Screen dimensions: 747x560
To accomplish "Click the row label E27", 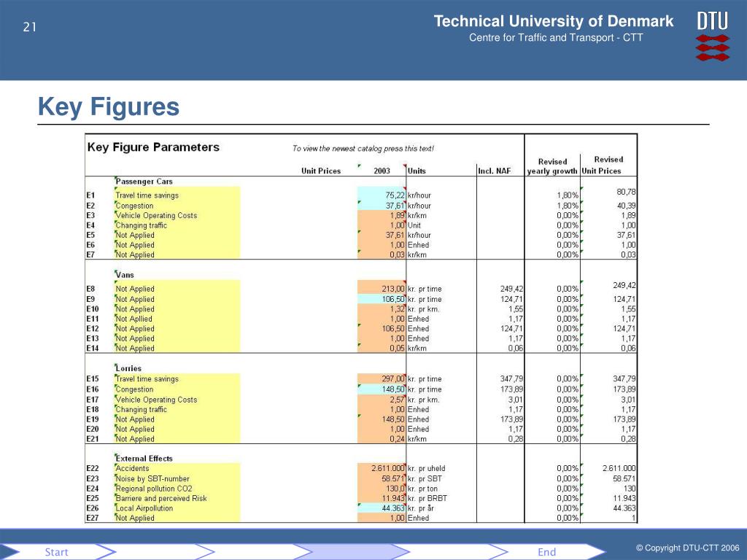I will coord(93,518).
